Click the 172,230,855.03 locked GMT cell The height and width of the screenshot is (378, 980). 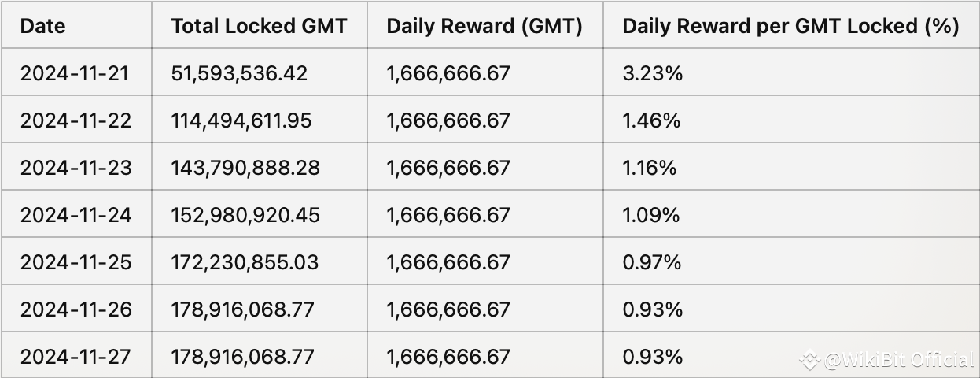click(x=245, y=262)
